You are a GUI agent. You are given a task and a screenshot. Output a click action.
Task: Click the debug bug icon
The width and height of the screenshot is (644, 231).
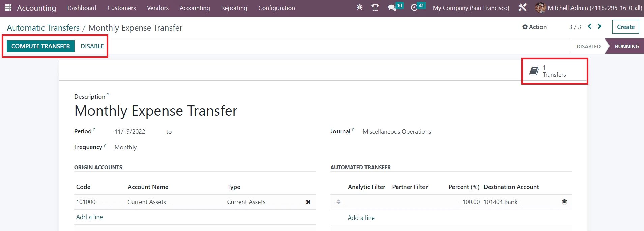(359, 7)
